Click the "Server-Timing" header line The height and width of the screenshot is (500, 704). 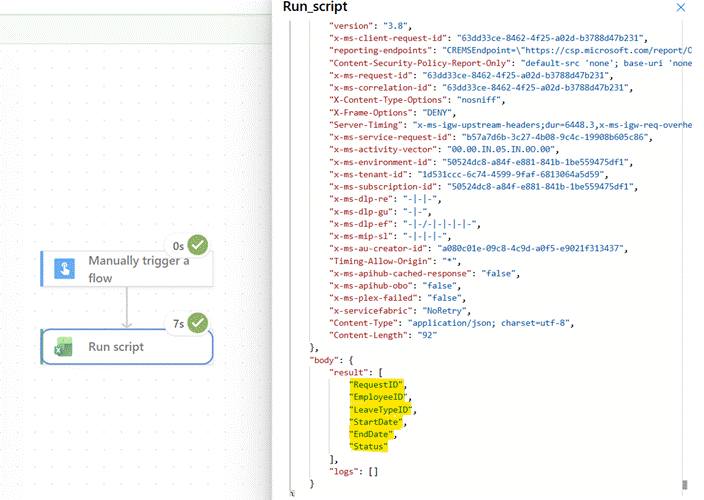pyautogui.click(x=510, y=125)
